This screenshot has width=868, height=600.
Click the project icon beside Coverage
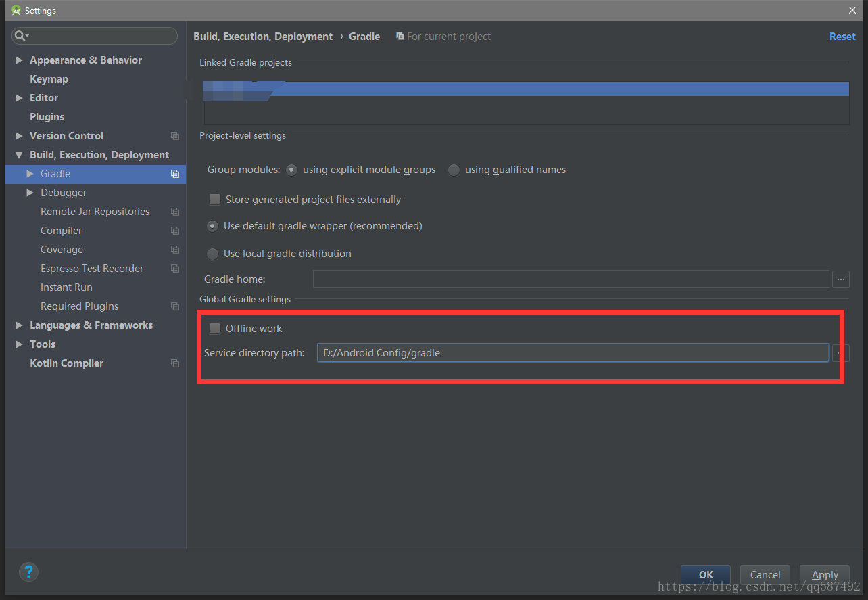tap(175, 250)
